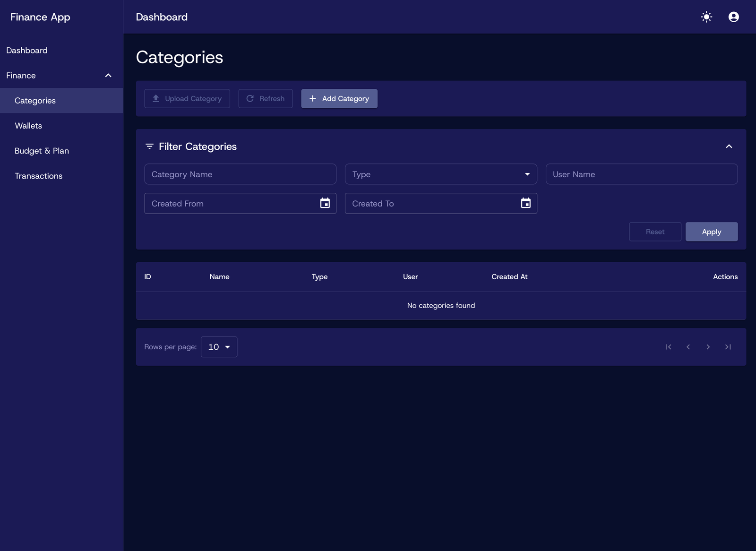Change the rows per page dropdown
Viewport: 756px width, 551px height.
coord(219,347)
